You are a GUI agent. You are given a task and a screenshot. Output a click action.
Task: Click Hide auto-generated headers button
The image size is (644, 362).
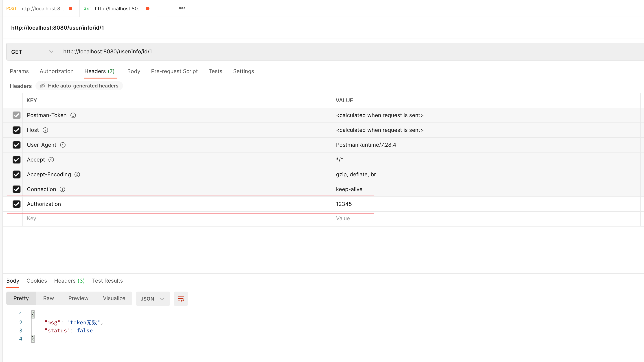click(x=79, y=86)
